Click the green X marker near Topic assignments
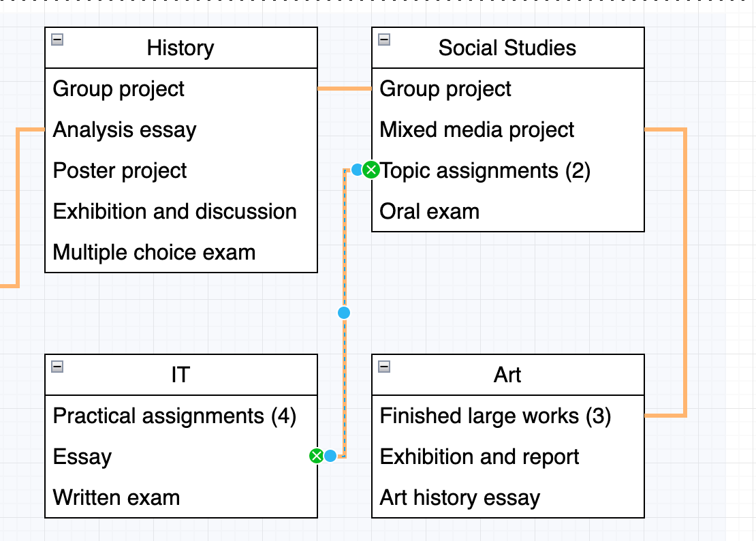The image size is (756, 541). coord(370,170)
